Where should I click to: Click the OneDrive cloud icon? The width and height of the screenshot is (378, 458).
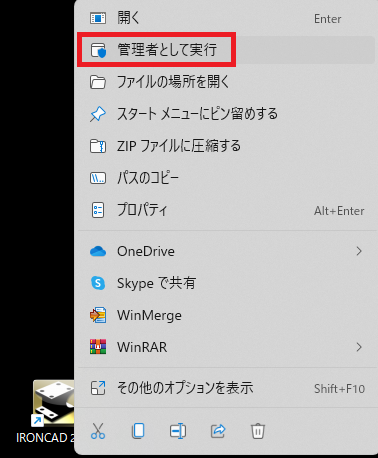(98, 251)
